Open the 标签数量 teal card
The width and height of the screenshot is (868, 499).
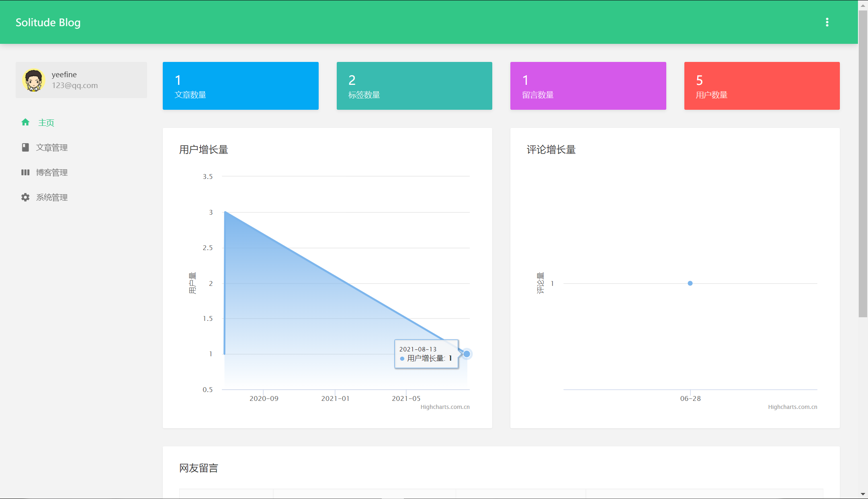tap(414, 86)
